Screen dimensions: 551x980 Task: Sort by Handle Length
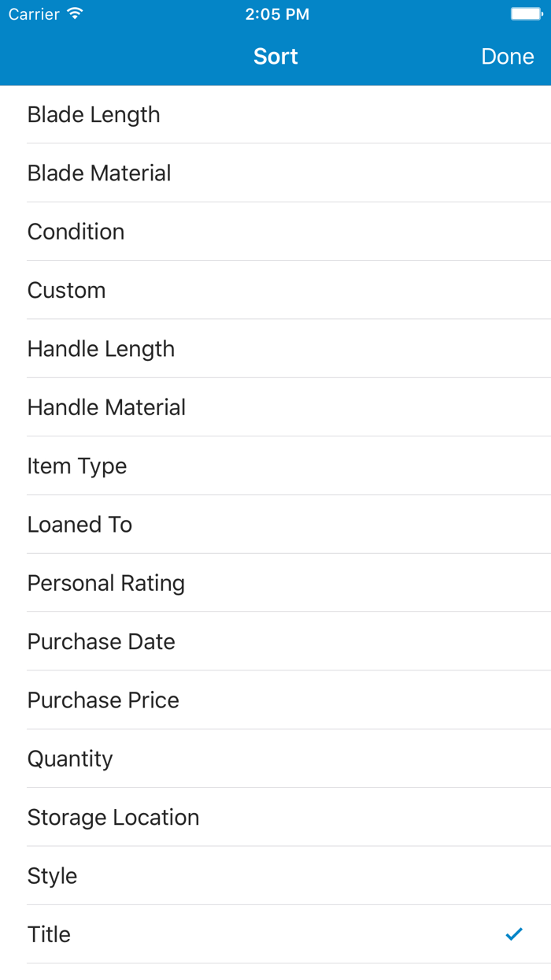[102, 349]
